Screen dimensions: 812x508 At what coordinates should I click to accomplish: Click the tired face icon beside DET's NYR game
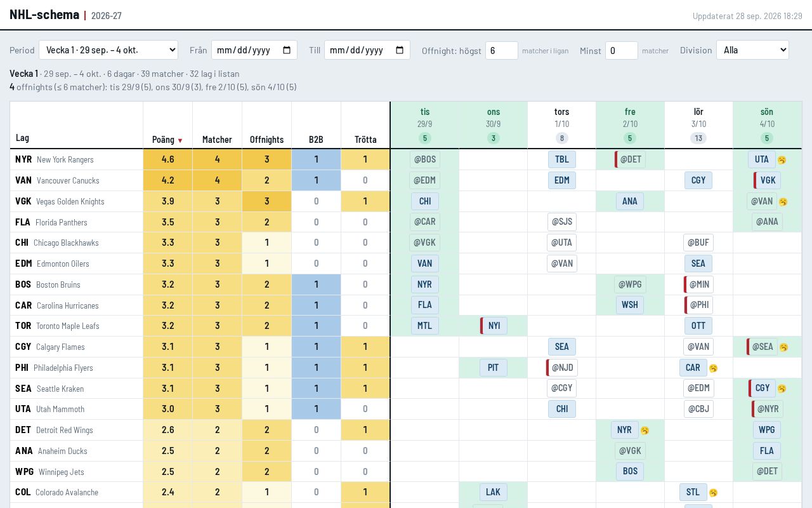(645, 431)
